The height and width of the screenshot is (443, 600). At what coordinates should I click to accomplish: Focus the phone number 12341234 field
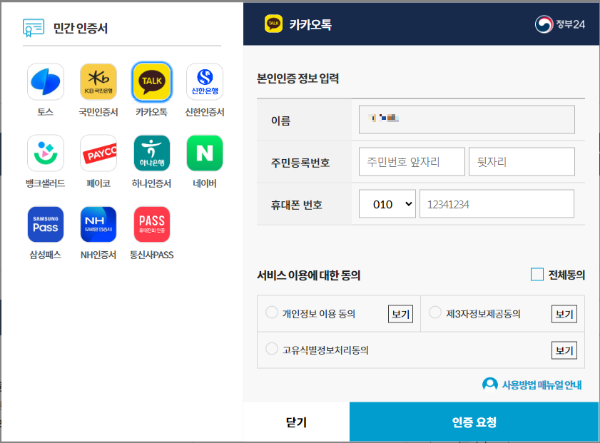(x=497, y=204)
